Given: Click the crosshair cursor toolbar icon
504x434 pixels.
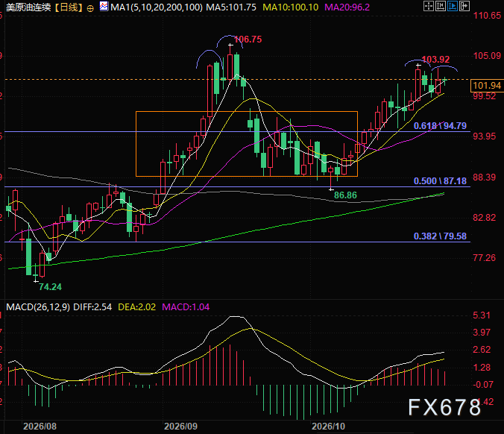Looking at the screenshot, I should tap(429, 6).
